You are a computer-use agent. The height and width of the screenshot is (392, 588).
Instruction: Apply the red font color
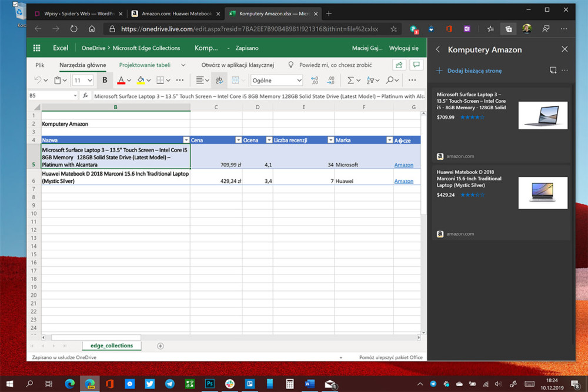click(121, 80)
